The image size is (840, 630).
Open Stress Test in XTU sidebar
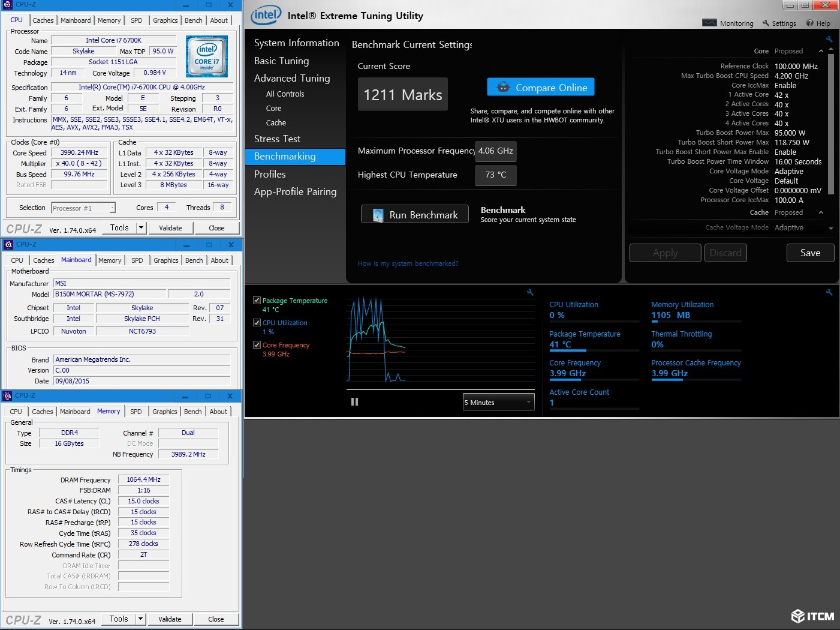pyautogui.click(x=277, y=139)
